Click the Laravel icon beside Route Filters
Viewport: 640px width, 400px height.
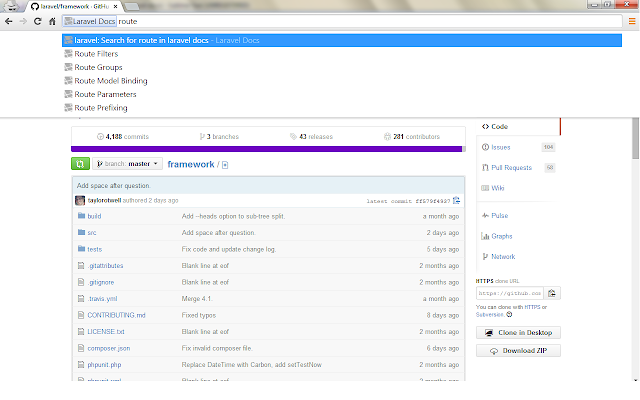point(68,53)
